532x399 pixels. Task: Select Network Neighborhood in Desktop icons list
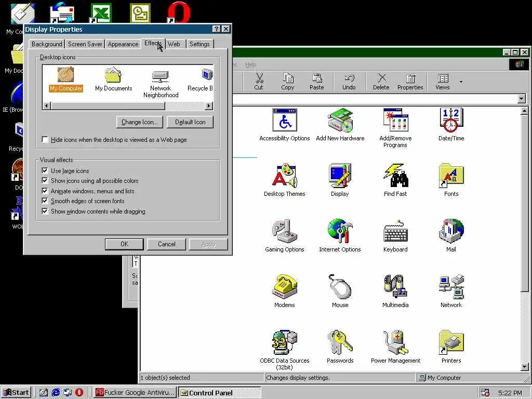click(x=161, y=84)
